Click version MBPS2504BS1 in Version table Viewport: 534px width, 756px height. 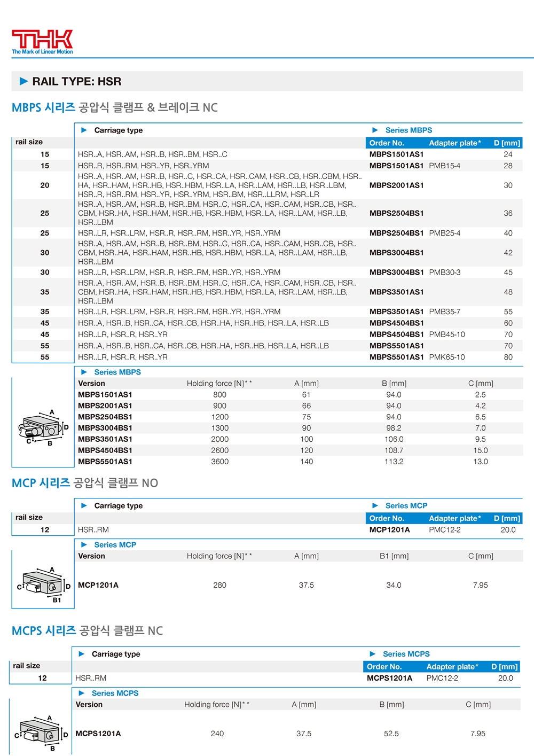click(105, 417)
